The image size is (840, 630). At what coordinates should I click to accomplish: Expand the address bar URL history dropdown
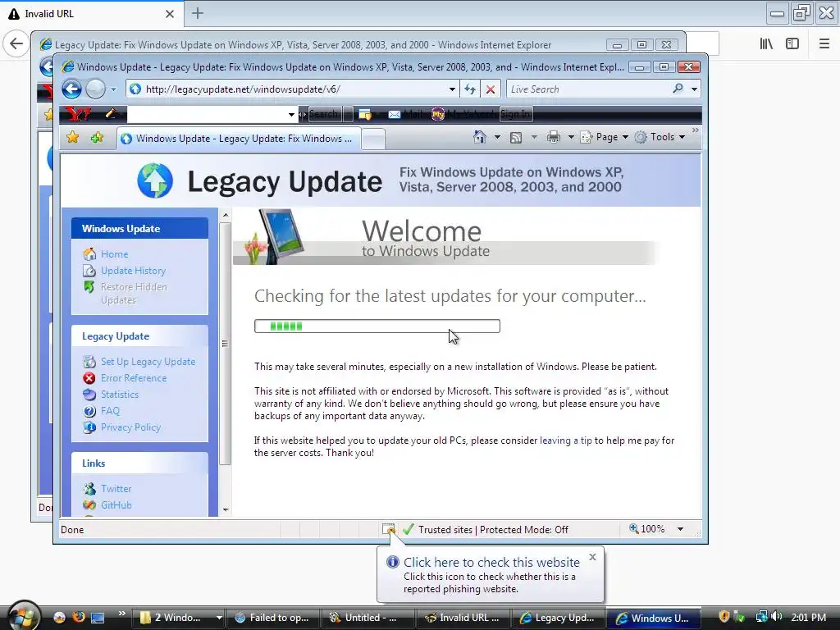point(452,89)
